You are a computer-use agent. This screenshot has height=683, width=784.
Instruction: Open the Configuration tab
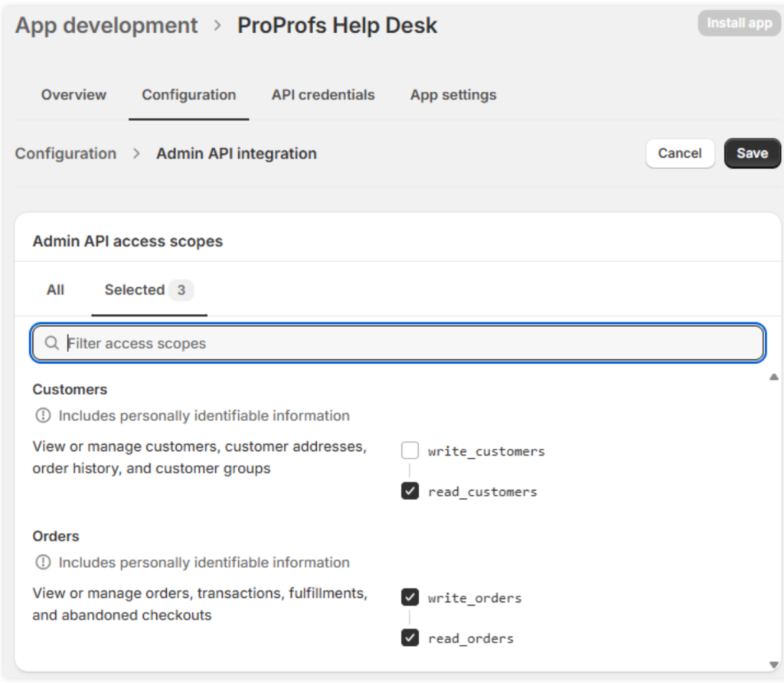pyautogui.click(x=188, y=95)
